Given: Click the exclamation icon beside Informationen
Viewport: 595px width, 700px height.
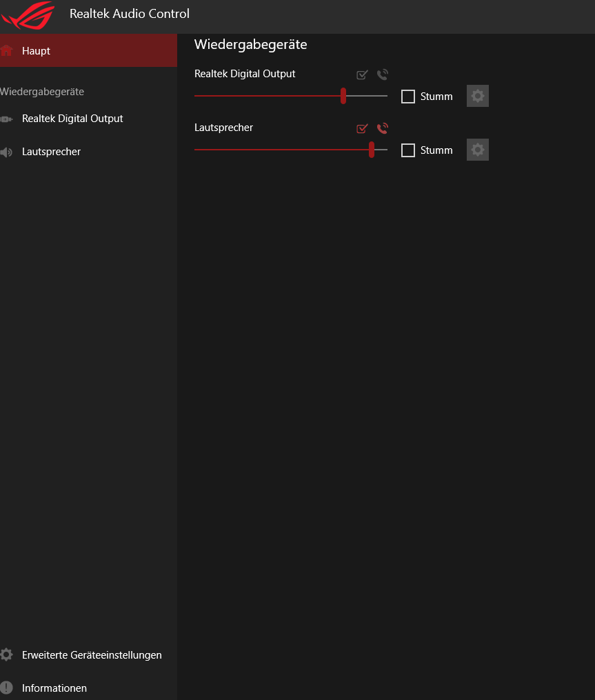Looking at the screenshot, I should (6, 688).
